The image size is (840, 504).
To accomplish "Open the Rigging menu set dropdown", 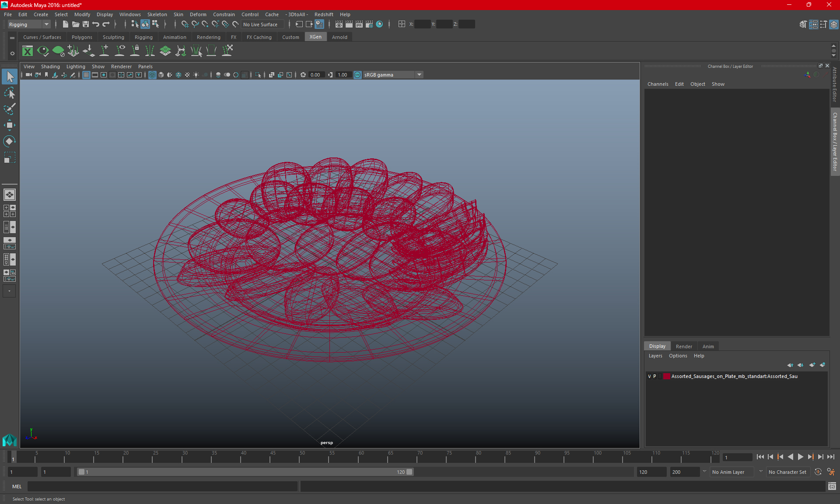I will tap(29, 24).
